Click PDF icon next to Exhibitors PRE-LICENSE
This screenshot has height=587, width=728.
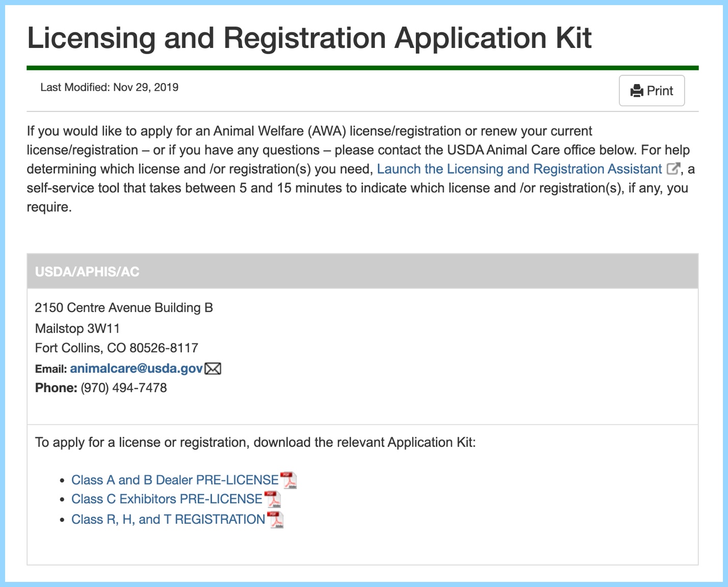(273, 499)
